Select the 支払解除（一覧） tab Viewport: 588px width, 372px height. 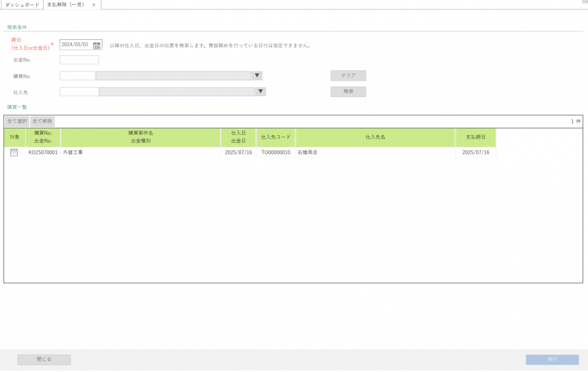[x=66, y=5]
